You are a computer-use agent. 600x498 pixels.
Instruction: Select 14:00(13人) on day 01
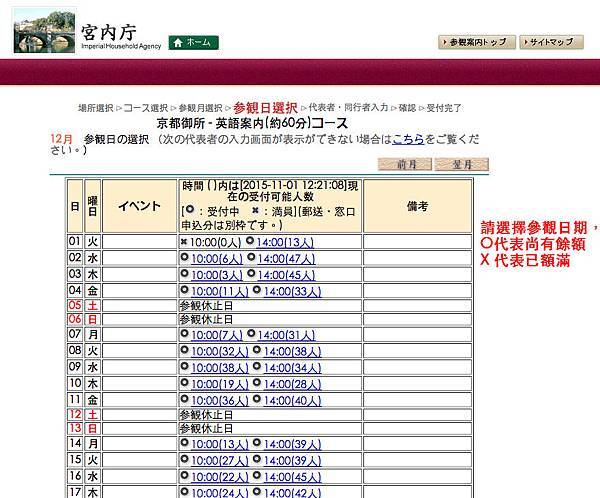[x=285, y=242]
